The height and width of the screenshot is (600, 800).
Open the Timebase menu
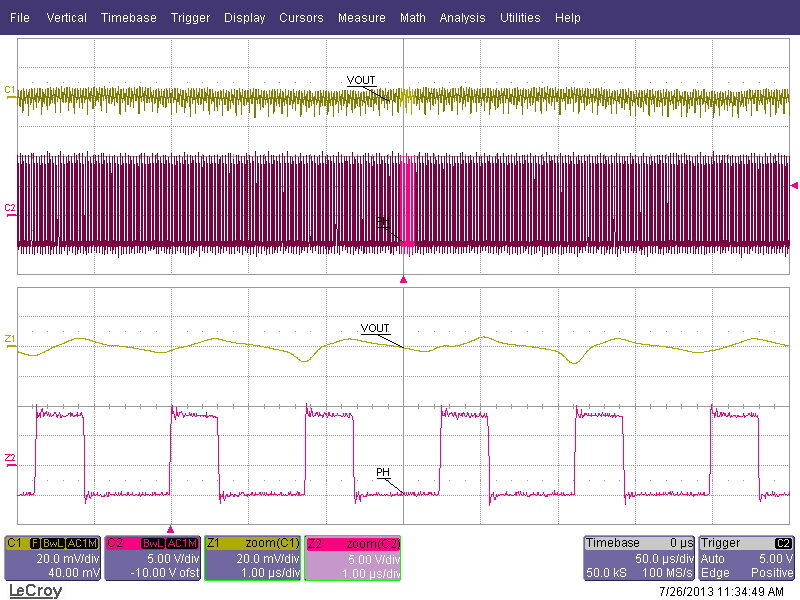pyautogui.click(x=128, y=18)
